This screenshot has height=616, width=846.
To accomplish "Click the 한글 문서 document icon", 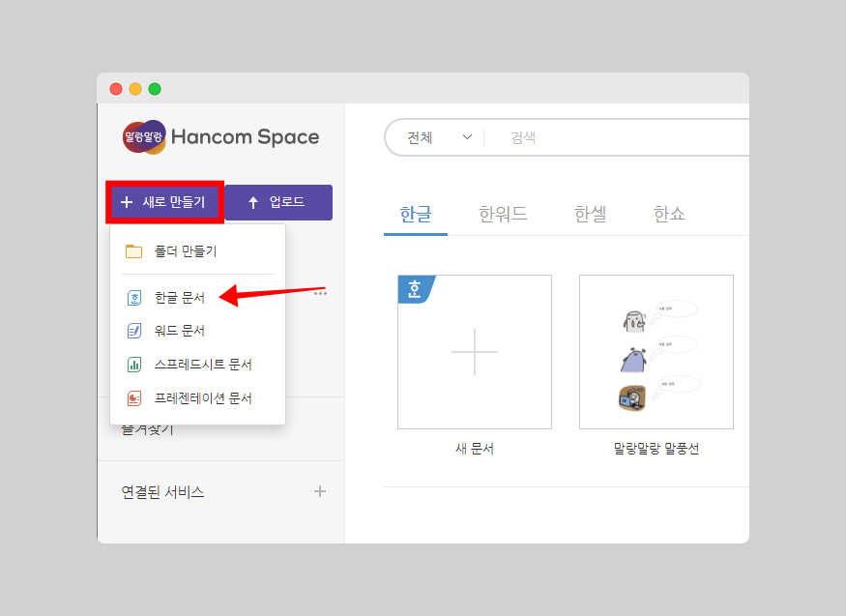I will [x=133, y=298].
